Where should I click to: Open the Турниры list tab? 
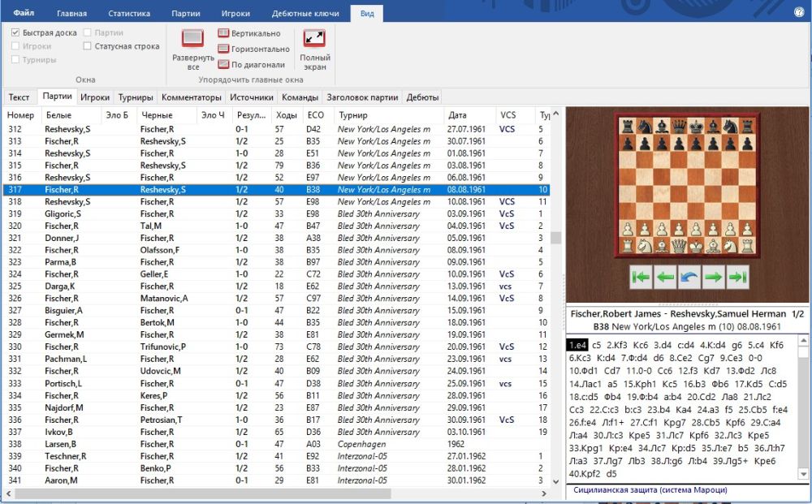click(135, 97)
